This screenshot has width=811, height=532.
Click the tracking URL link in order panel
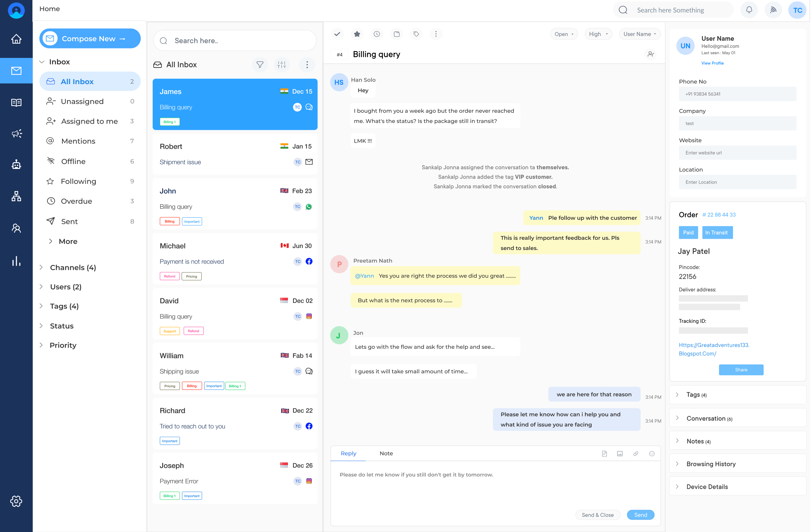(713, 348)
